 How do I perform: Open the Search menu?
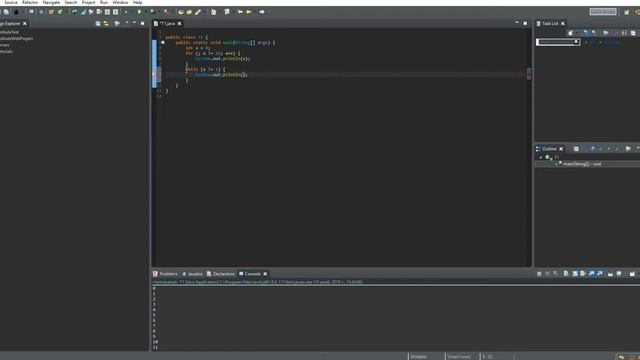[71, 2]
